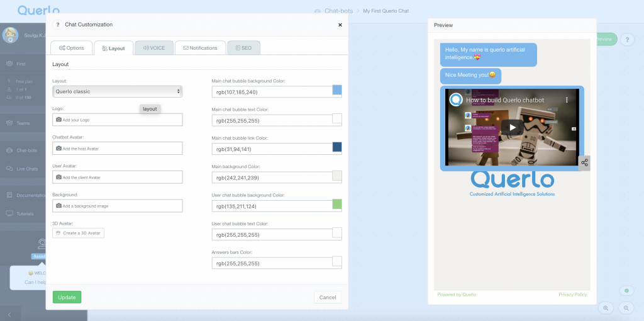The image size is (644, 321).
Task: Open the green user bubble background swatch
Action: 337,205
